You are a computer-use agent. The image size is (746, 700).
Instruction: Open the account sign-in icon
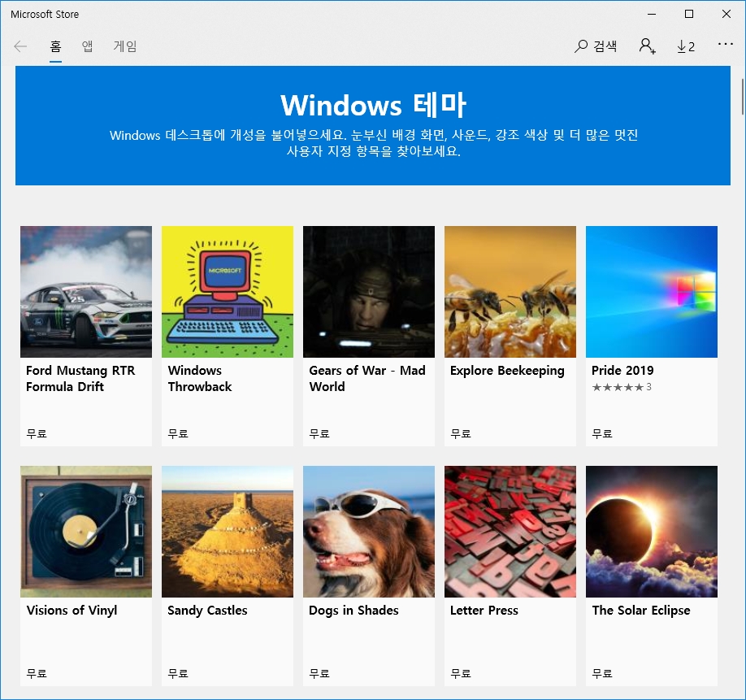(647, 46)
